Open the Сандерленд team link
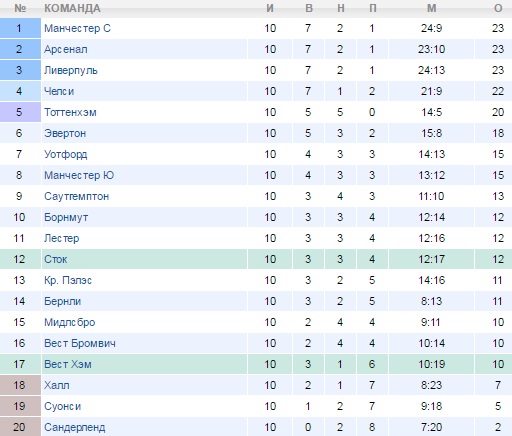Screen dimensions: 512x436 (75, 427)
